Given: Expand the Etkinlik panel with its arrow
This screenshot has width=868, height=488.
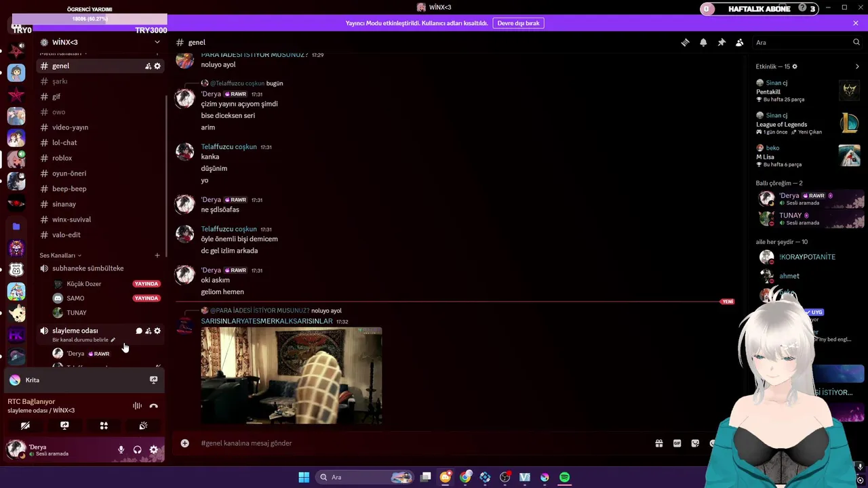Looking at the screenshot, I should tap(857, 66).
